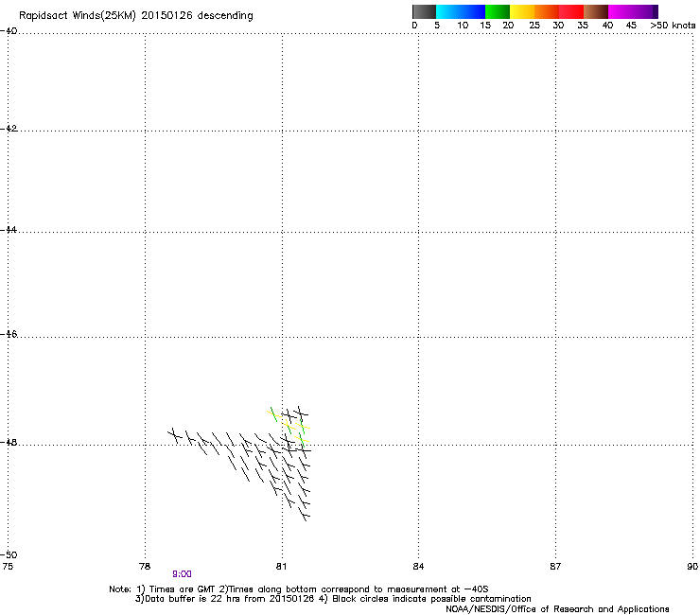Click the red 30-35 knots color band

(571, 11)
